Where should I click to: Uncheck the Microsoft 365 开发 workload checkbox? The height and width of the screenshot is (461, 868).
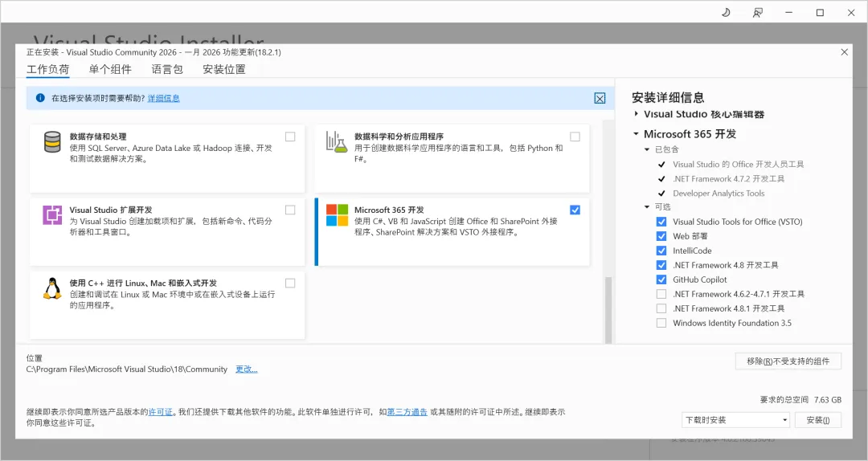click(x=575, y=210)
